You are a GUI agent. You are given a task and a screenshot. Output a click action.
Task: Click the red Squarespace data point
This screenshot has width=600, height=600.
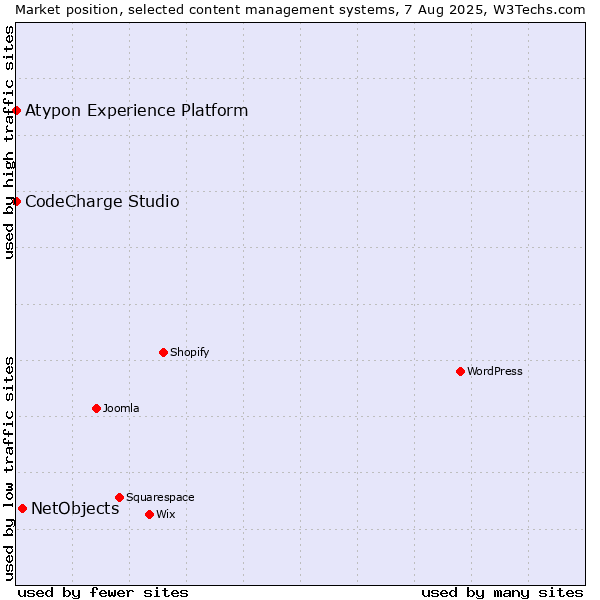(x=119, y=497)
